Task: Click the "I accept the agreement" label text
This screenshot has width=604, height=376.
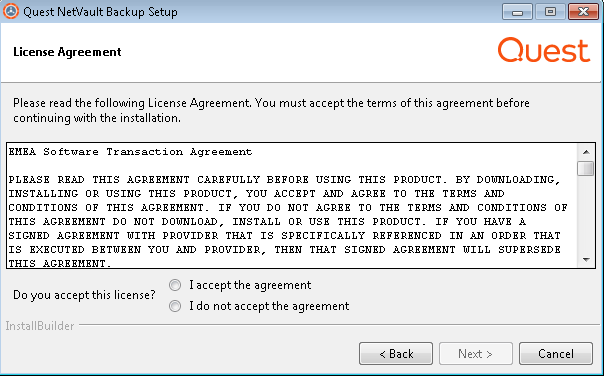Action: click(250, 285)
